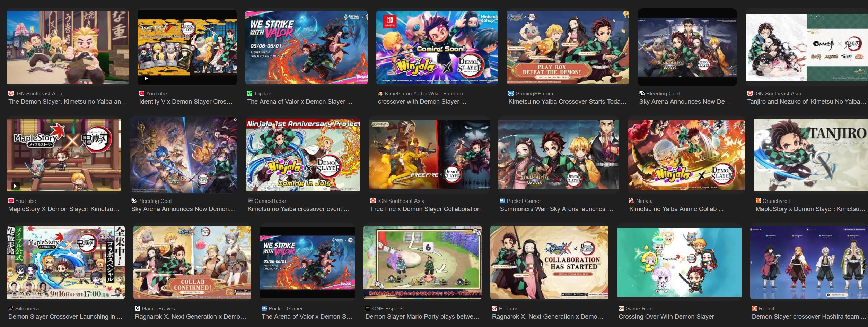
Task: Open the Free Fire x Demon Slayer Collaboration link
Action: [x=425, y=209]
